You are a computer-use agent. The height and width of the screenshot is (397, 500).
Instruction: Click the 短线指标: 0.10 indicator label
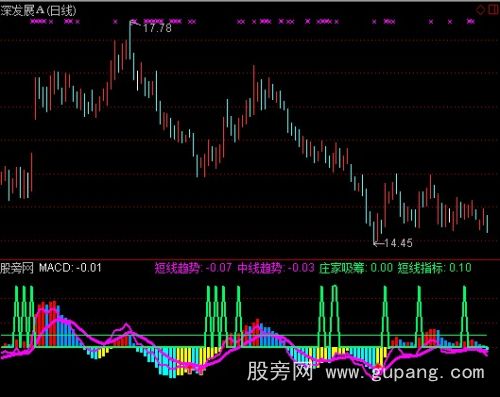click(434, 268)
